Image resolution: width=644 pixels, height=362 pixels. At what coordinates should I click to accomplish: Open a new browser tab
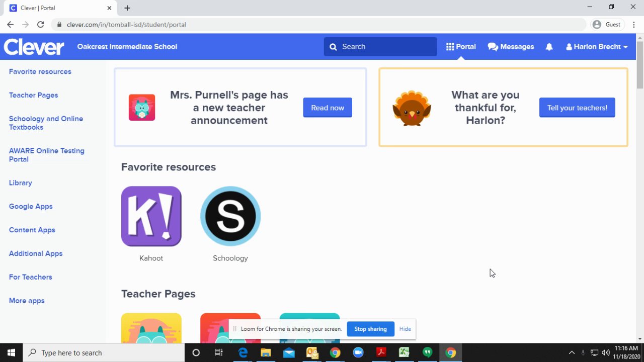127,8
